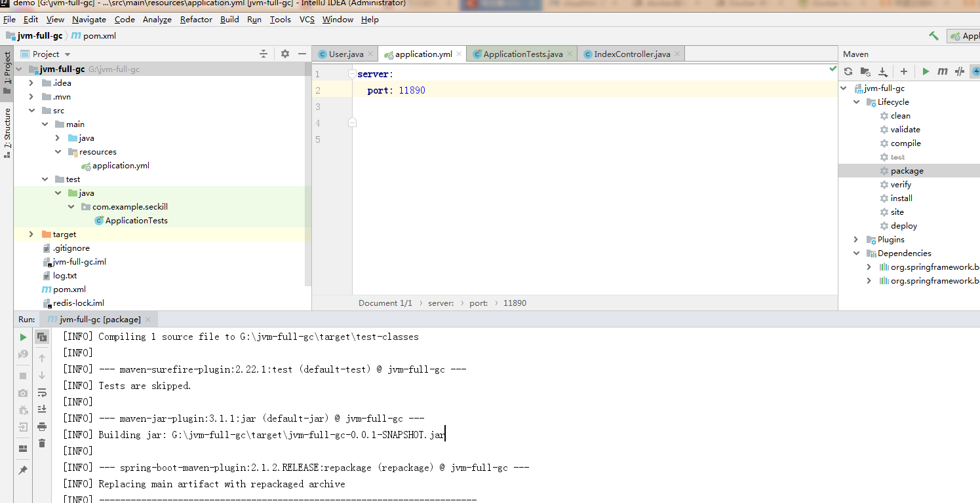Open the VCS menu
The width and height of the screenshot is (980, 503).
point(307,20)
